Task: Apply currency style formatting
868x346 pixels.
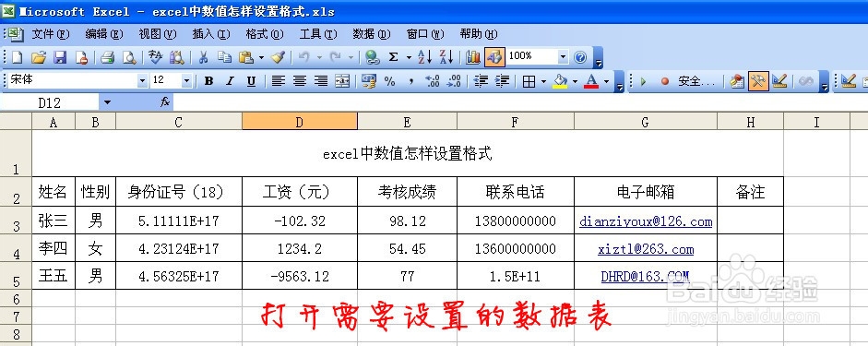Action: click(x=369, y=81)
